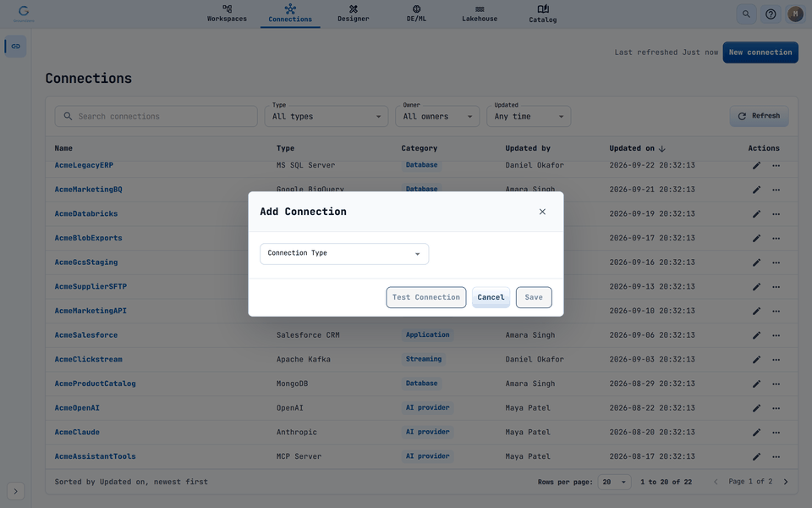Edit the AcmeGcsStaging connection
Viewport: 812px width, 508px height.
(x=756, y=262)
